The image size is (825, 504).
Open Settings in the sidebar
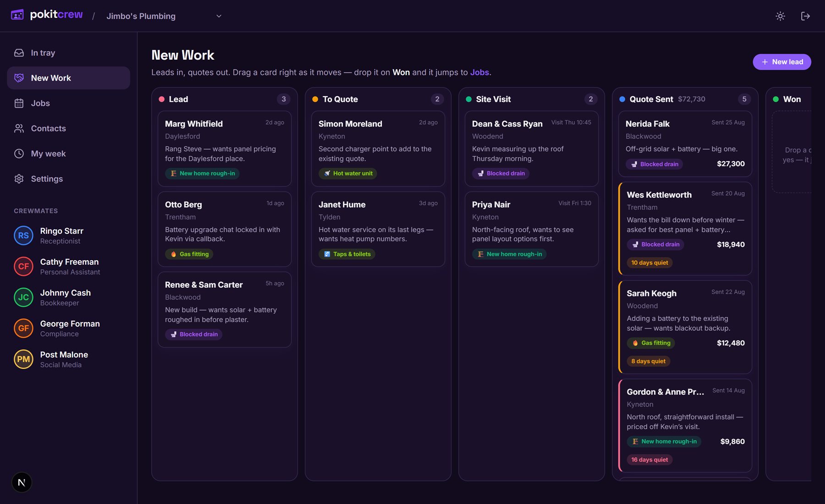[x=68, y=179]
